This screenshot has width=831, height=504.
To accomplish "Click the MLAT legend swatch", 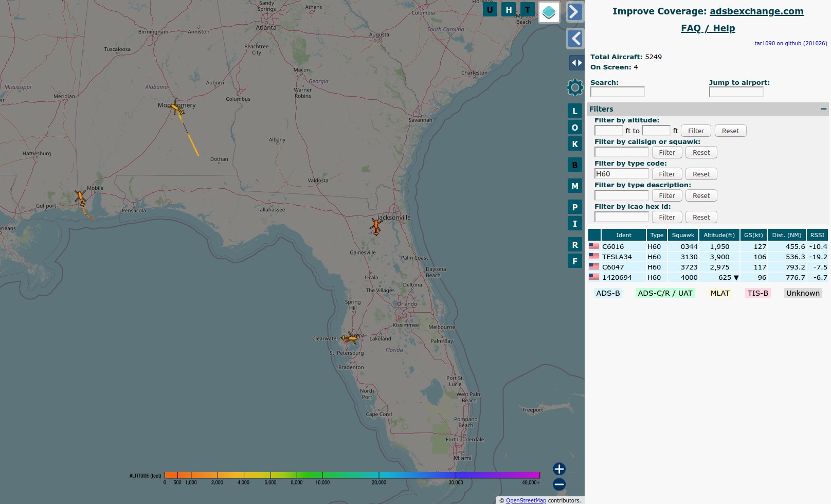I will [720, 293].
